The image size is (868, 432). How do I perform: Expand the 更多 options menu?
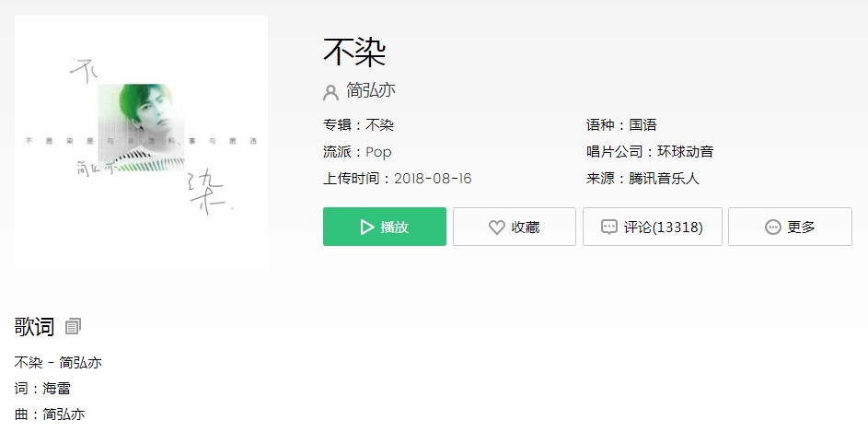click(790, 227)
